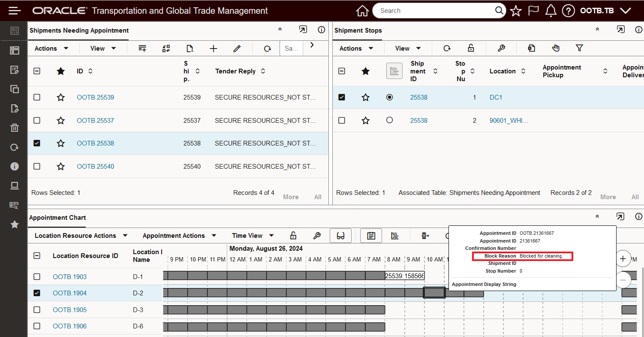Sort by Tender Reply column
The height and width of the screenshot is (337, 644).
click(263, 71)
